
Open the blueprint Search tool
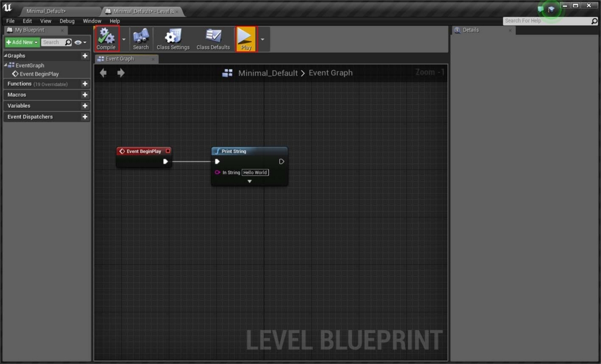click(141, 39)
